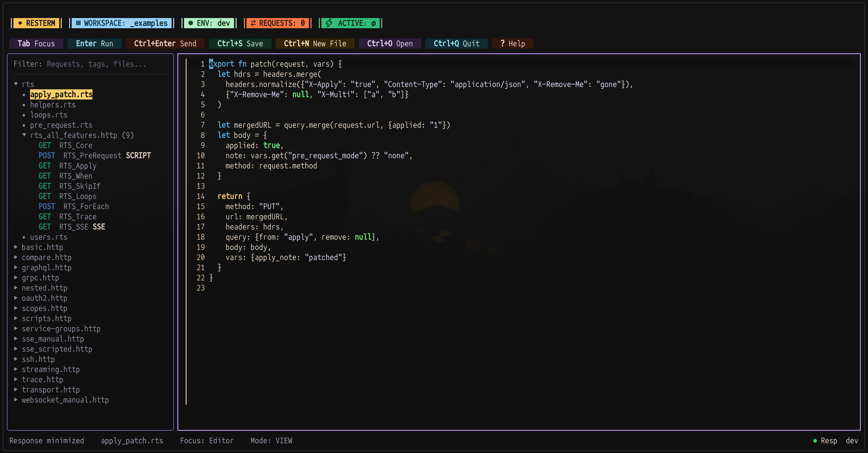The height and width of the screenshot is (453, 868).
Task: Click the RESTERM star icon
Action: point(20,23)
